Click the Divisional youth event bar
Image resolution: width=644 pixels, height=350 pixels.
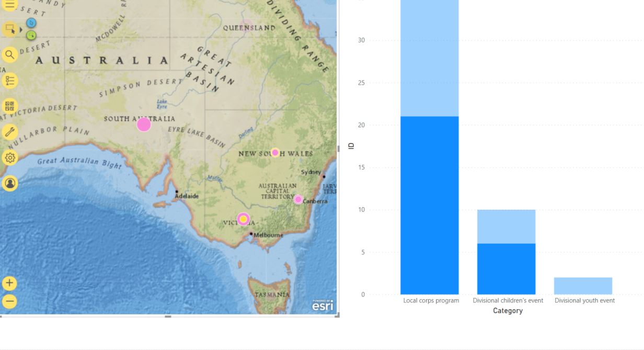pyautogui.click(x=583, y=286)
